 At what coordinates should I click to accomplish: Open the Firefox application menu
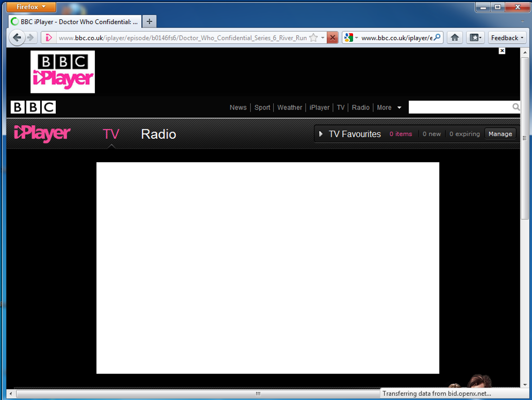click(31, 7)
